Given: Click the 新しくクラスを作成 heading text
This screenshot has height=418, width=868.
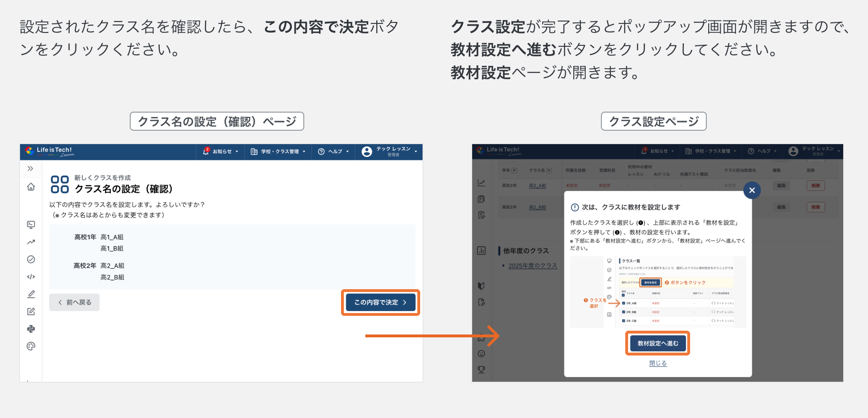Looking at the screenshot, I should pyautogui.click(x=103, y=178).
